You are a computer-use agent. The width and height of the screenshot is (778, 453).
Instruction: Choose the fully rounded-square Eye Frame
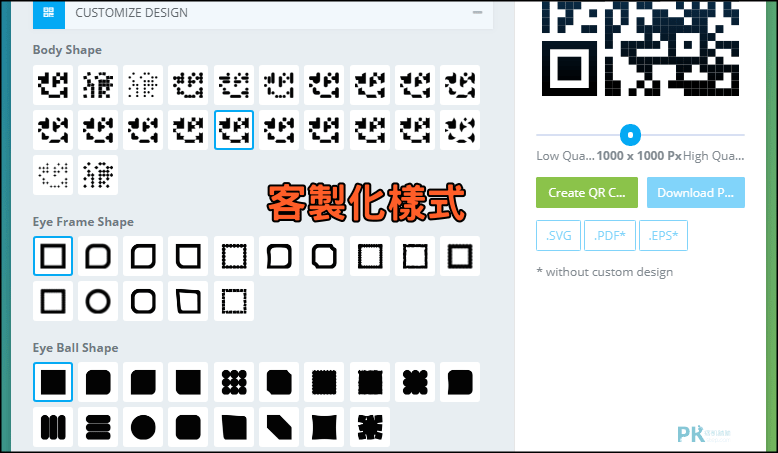click(x=143, y=301)
